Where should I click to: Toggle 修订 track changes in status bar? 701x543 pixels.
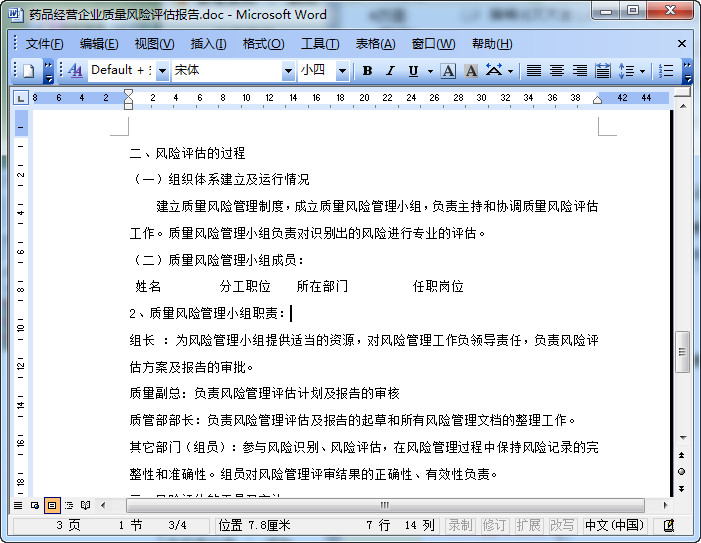(494, 525)
